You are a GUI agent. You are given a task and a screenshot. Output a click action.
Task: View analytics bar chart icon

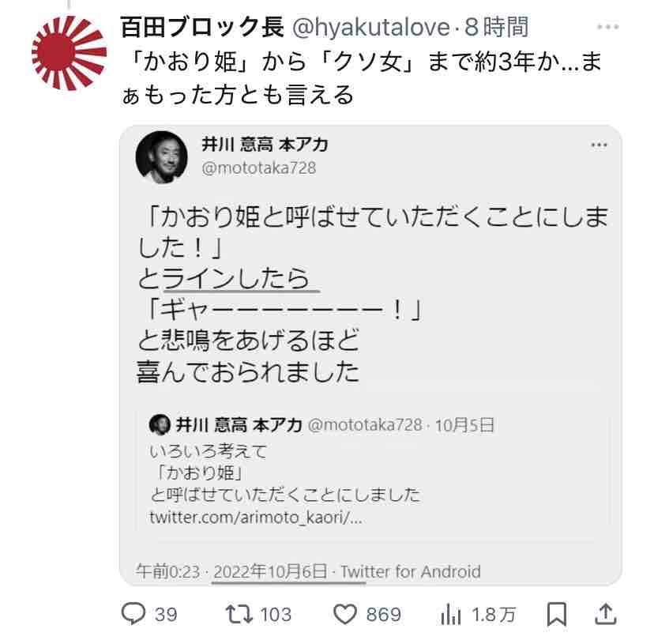(449, 614)
